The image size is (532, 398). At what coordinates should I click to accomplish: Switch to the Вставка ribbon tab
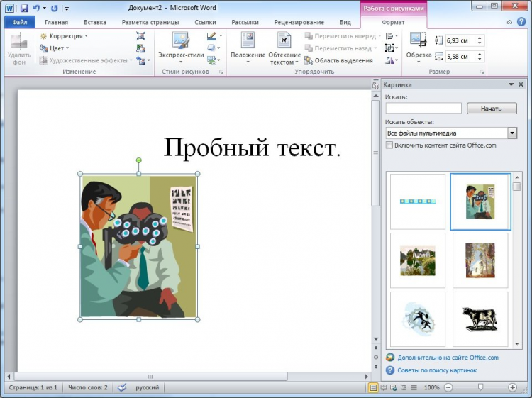coord(94,22)
